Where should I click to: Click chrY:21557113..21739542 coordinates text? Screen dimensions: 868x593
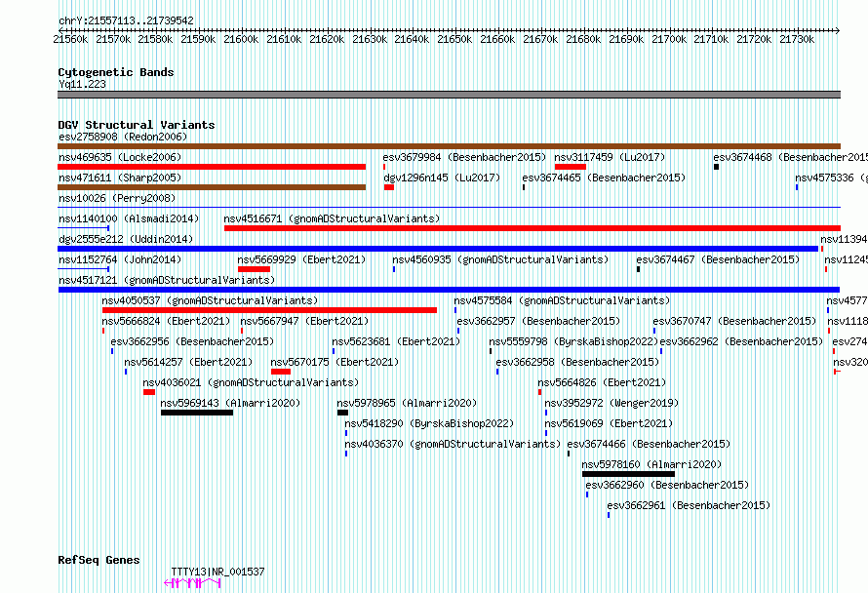click(x=126, y=21)
